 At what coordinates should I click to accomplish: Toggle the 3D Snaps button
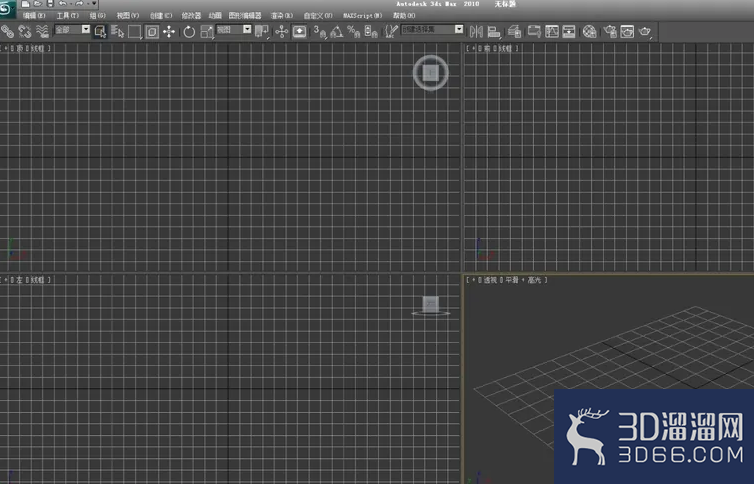point(319,32)
